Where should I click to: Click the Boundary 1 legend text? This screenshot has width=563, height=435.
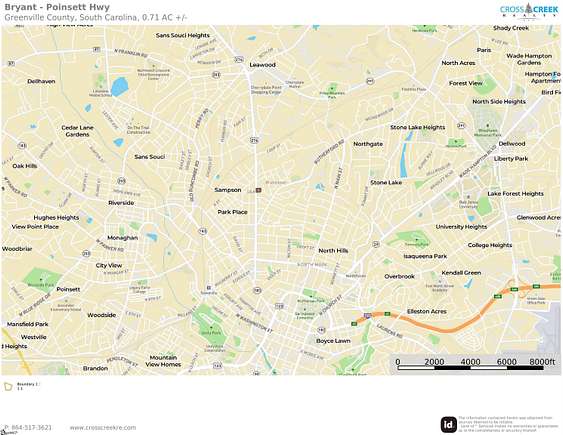coord(28,384)
